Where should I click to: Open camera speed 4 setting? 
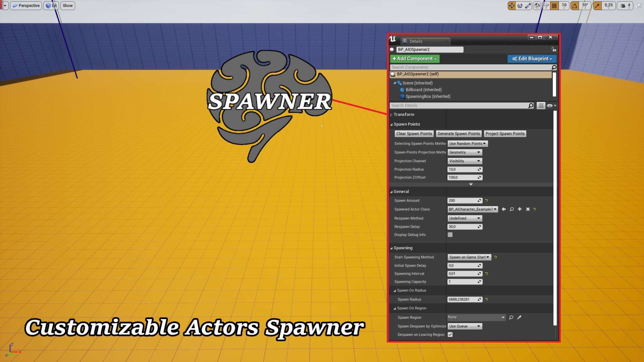pyautogui.click(x=625, y=6)
